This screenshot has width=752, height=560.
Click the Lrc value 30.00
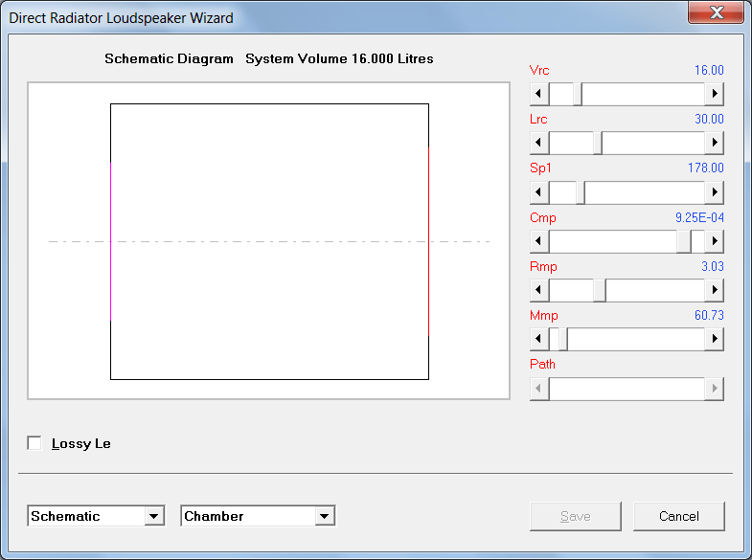709,120
